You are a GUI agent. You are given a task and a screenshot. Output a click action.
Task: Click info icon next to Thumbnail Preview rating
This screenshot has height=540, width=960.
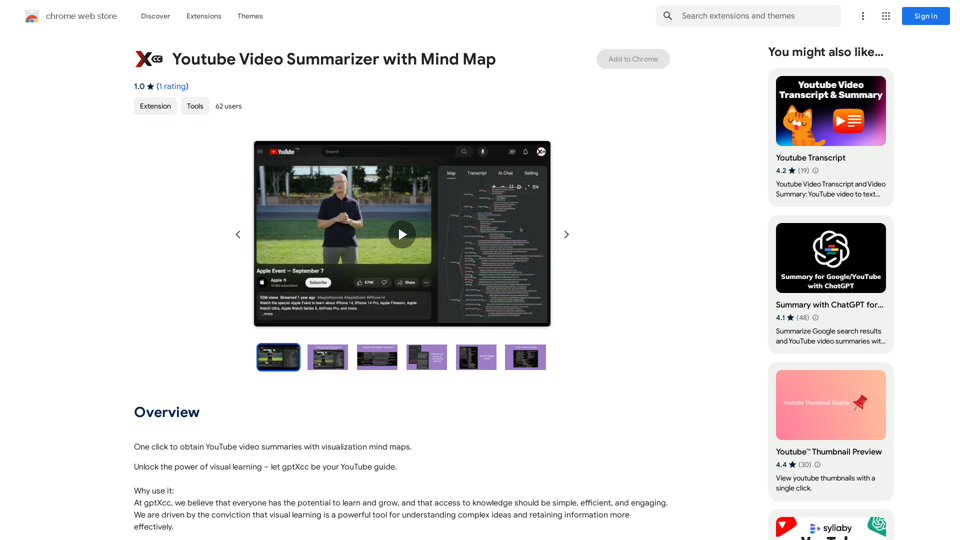[x=817, y=465]
